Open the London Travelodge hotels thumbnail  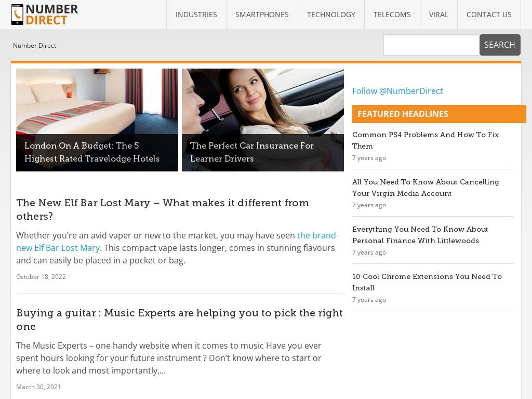97,120
